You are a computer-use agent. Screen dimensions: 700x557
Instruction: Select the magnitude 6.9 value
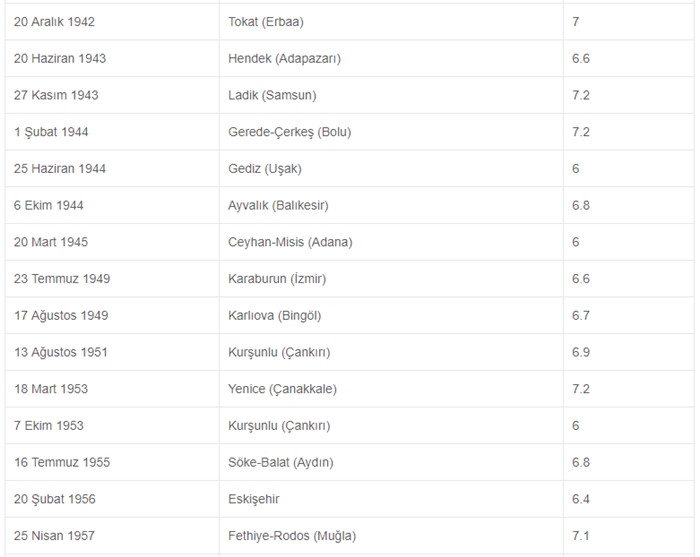click(x=581, y=352)
